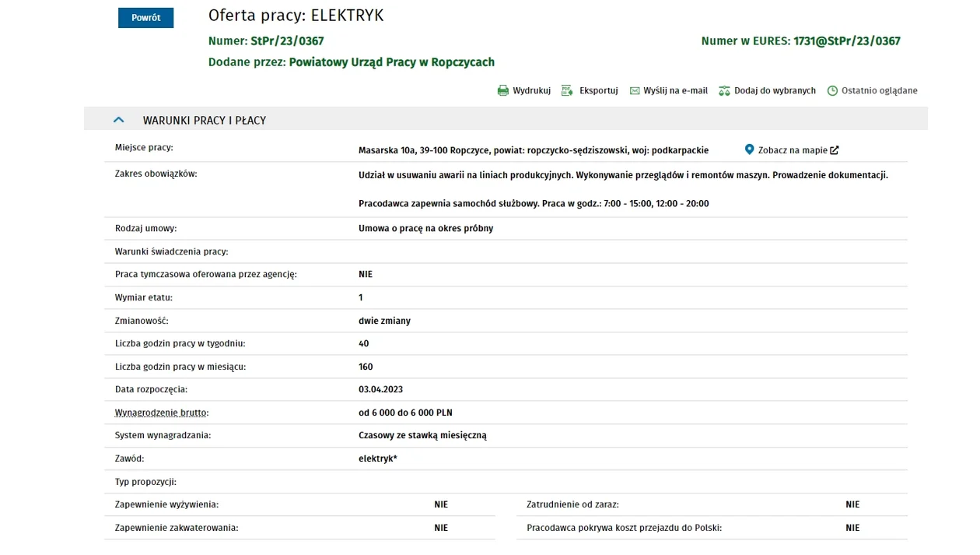Click the Rodzaj umowy label
This screenshot has width=980, height=555.
pos(146,229)
